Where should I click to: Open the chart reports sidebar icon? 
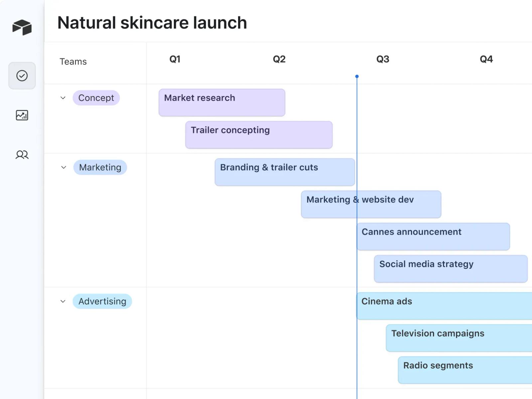[22, 115]
